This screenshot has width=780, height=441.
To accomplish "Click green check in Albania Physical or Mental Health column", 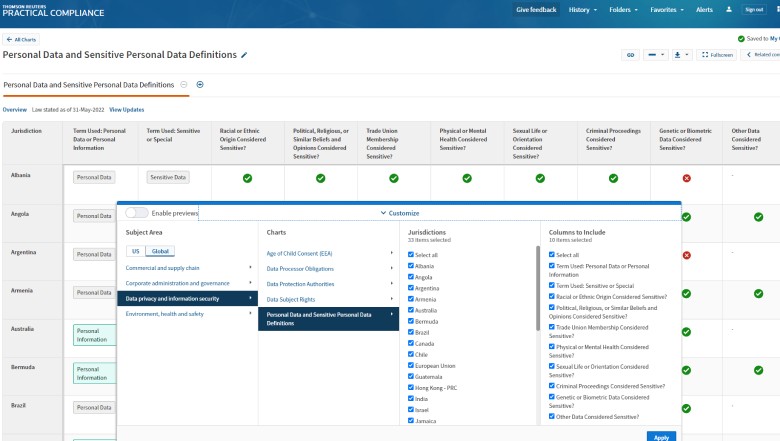I will point(467,178).
